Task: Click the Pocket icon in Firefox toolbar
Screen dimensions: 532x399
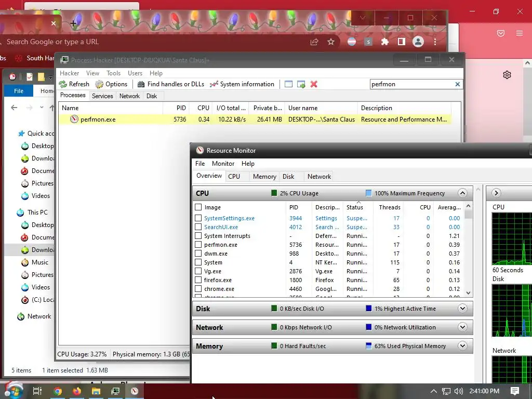Action: [501, 33]
